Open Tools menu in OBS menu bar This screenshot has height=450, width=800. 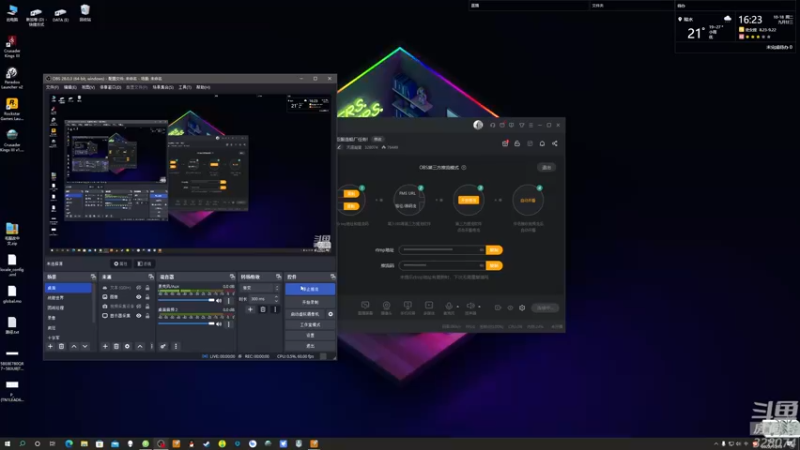185,87
